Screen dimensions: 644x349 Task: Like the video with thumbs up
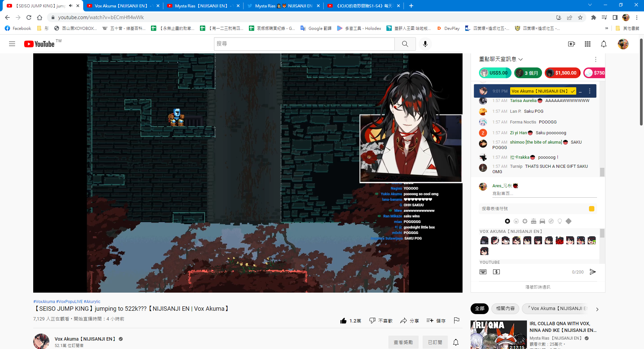point(351,321)
